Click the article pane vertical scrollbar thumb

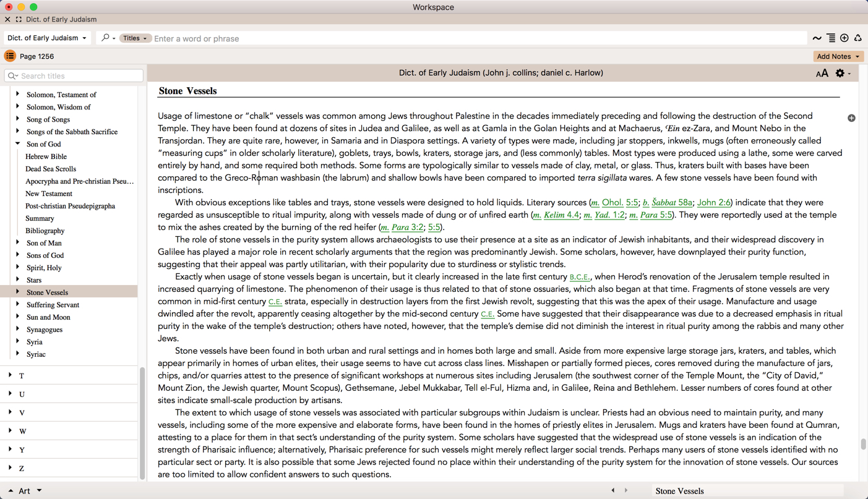(x=863, y=444)
